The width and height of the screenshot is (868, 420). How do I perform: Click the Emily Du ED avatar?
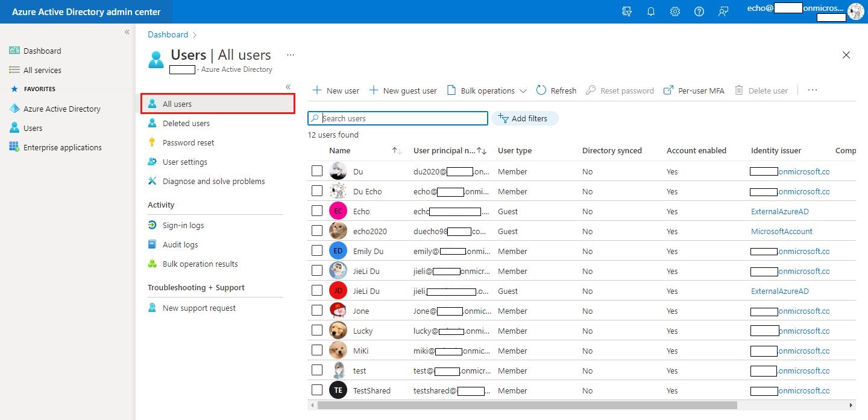(x=338, y=251)
